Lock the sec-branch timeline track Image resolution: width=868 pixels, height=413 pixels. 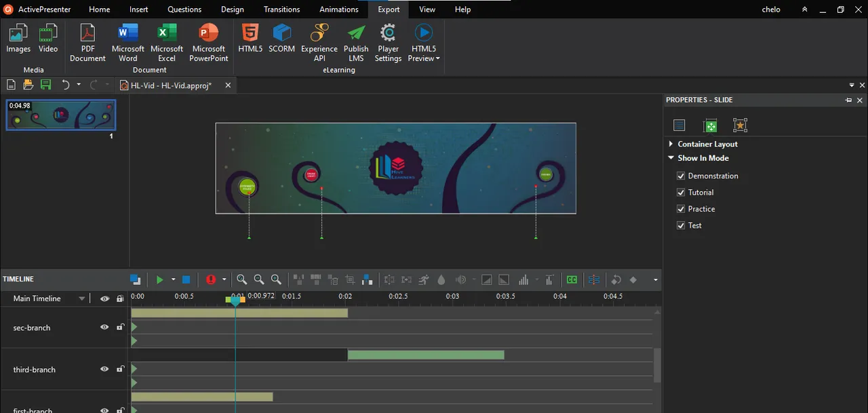point(120,328)
